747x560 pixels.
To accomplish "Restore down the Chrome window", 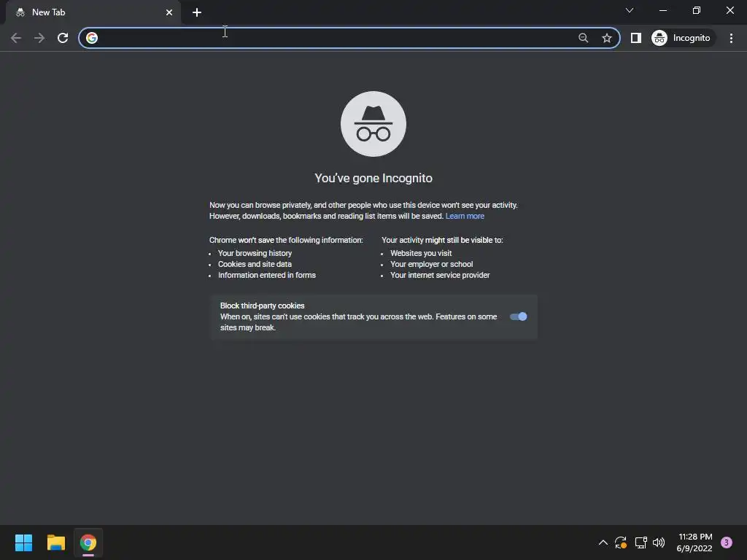I will click(697, 10).
